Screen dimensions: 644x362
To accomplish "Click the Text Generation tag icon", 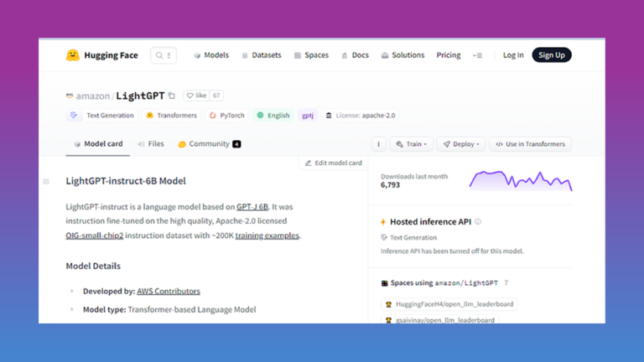I will 74,116.
